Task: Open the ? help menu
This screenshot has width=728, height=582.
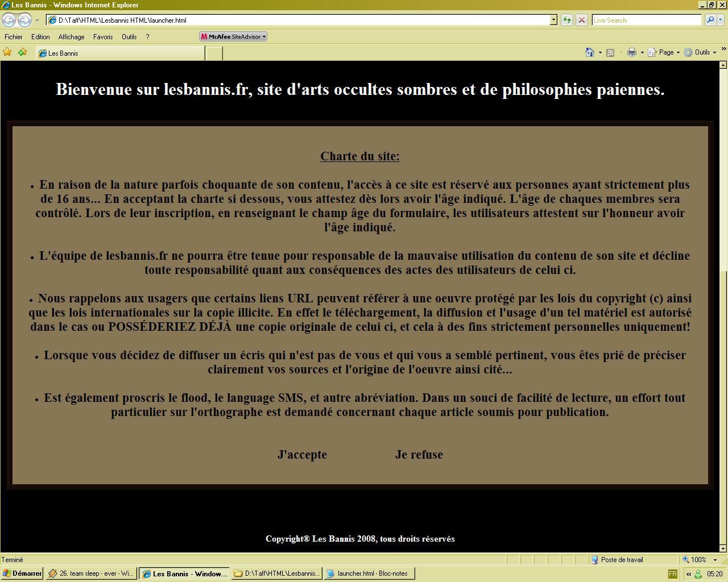Action: pos(147,36)
